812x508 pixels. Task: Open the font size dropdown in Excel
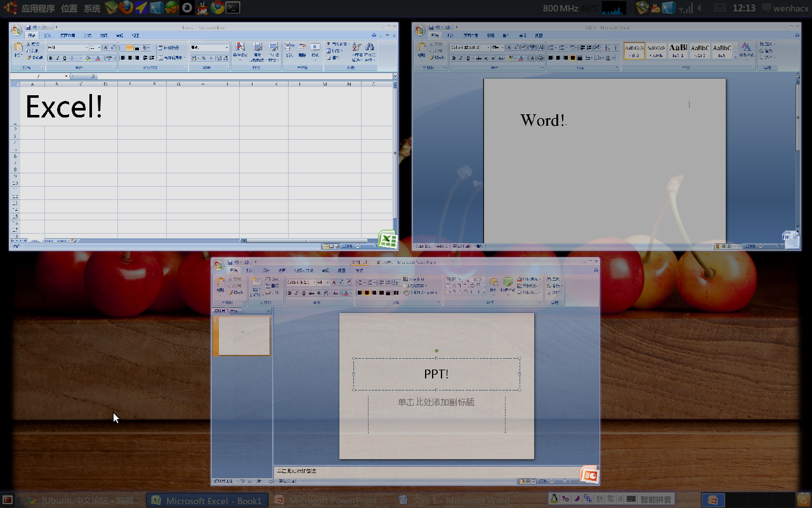[99, 48]
